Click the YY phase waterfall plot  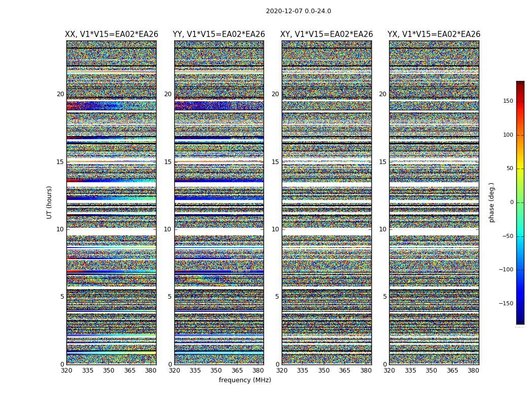(219, 202)
